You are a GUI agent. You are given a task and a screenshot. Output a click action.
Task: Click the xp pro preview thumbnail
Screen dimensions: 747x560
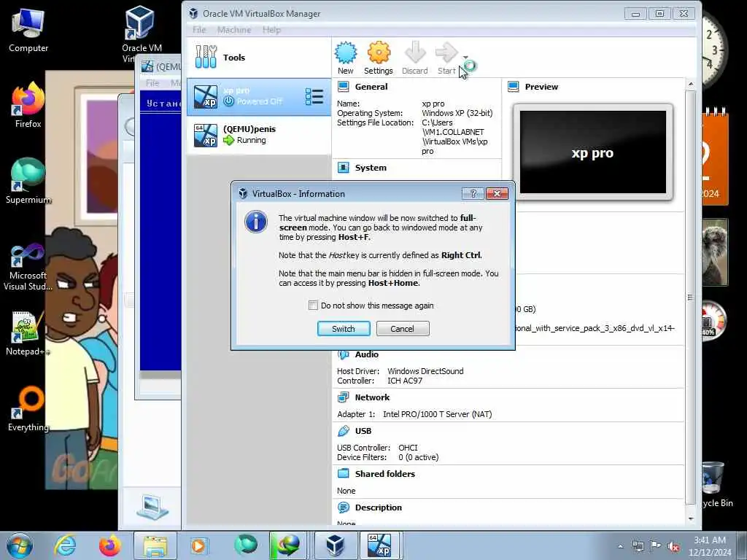tap(592, 152)
